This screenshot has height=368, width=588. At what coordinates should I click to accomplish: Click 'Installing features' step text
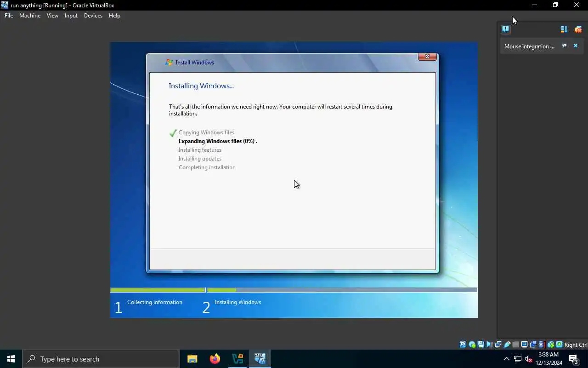200,149
